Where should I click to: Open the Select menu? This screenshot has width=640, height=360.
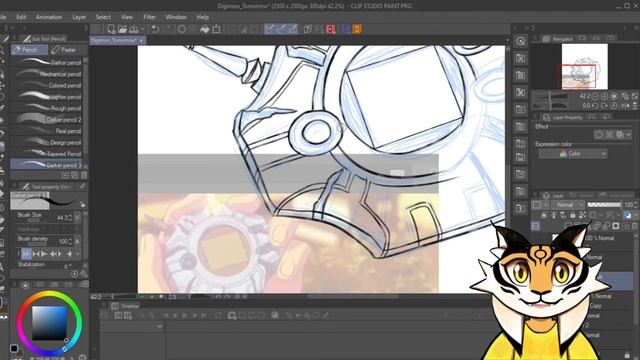[x=103, y=17]
